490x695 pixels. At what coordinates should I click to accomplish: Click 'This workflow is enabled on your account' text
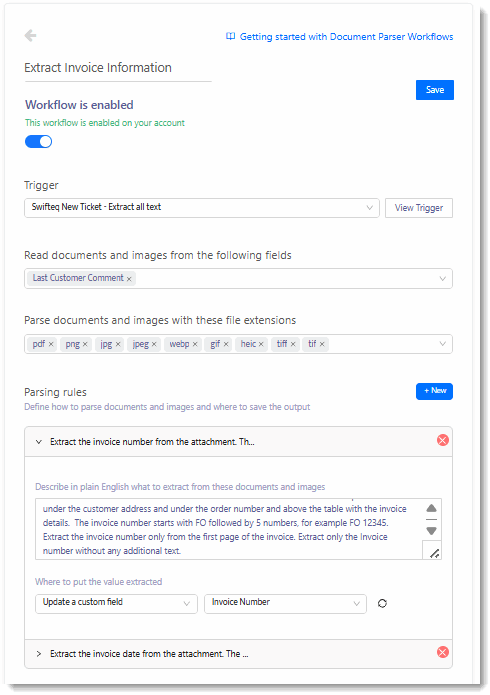pyautogui.click(x=105, y=123)
